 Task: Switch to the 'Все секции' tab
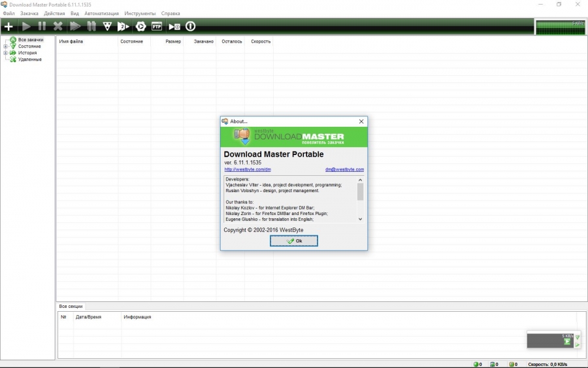[71, 307]
